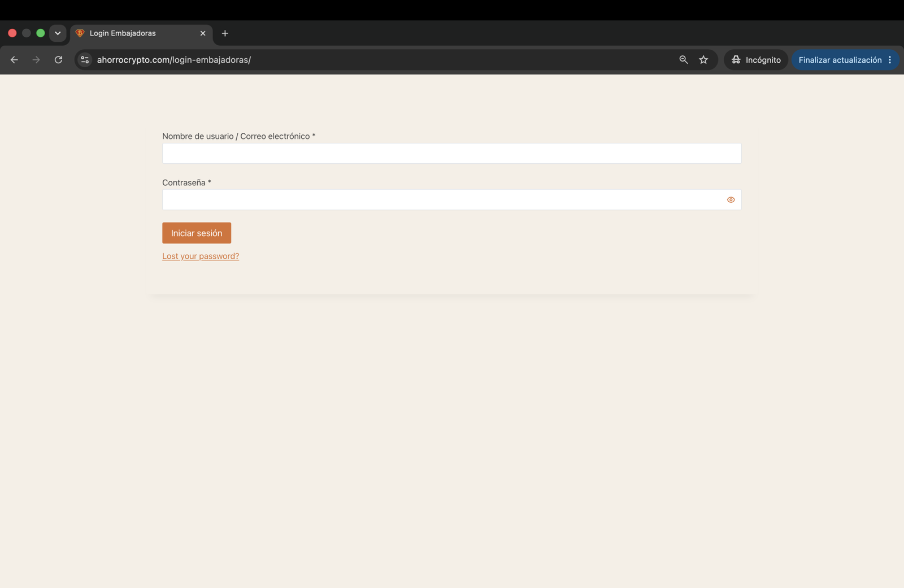Viewport: 904px width, 588px height.
Task: Bookmark this page with the star
Action: point(703,60)
